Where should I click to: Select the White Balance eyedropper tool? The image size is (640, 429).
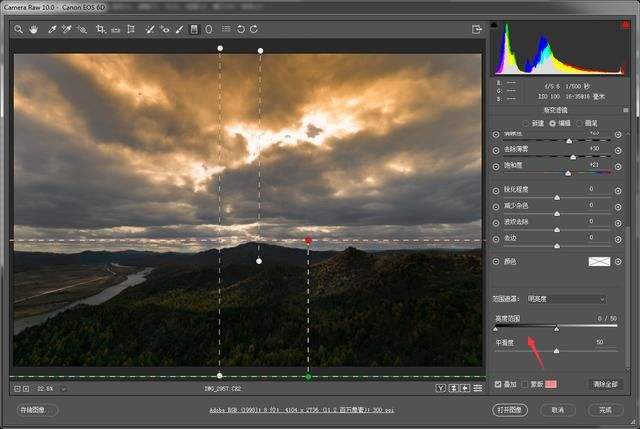point(52,29)
